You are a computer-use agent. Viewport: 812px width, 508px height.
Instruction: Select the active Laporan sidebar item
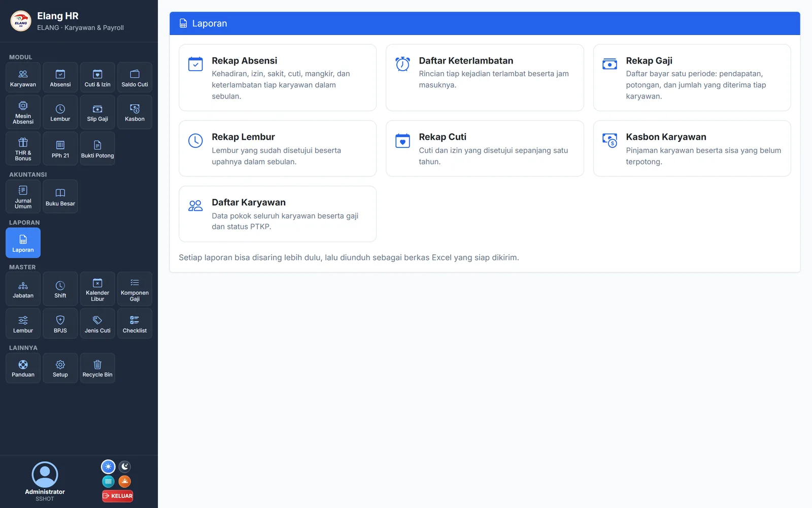point(23,243)
